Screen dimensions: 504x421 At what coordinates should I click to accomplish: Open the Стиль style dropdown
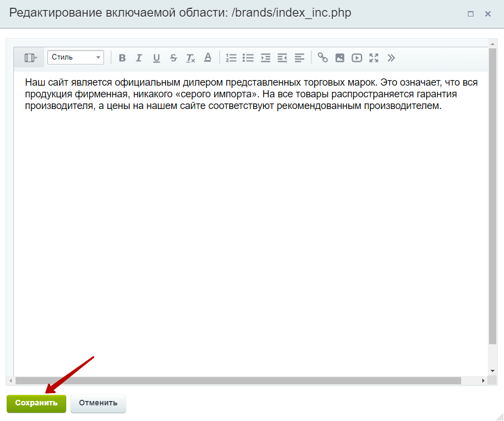coord(76,57)
